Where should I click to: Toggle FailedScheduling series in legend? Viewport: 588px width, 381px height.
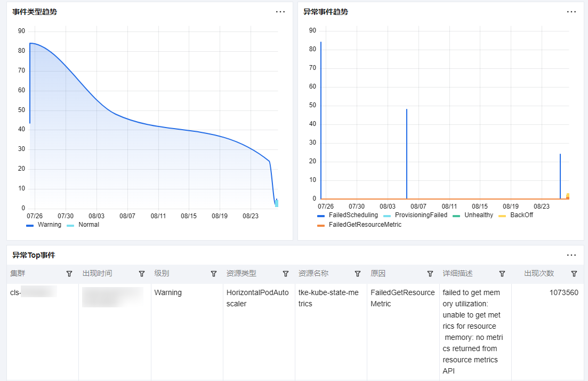point(348,215)
